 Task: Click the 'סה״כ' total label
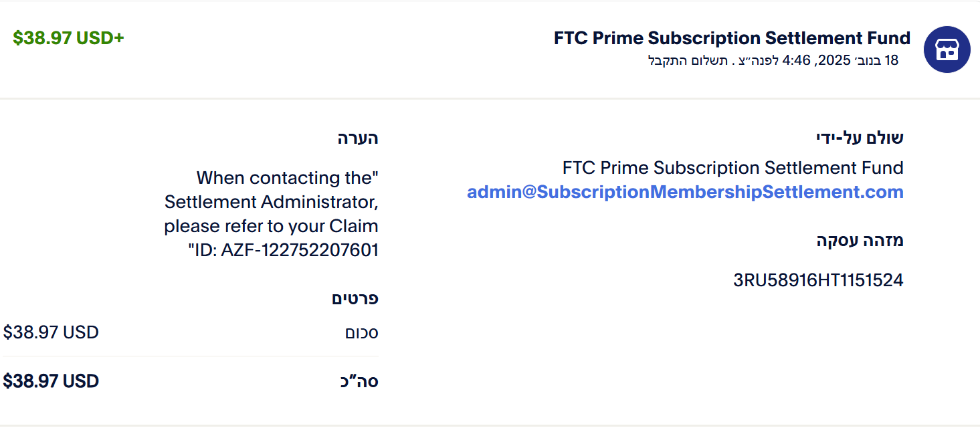click(359, 382)
